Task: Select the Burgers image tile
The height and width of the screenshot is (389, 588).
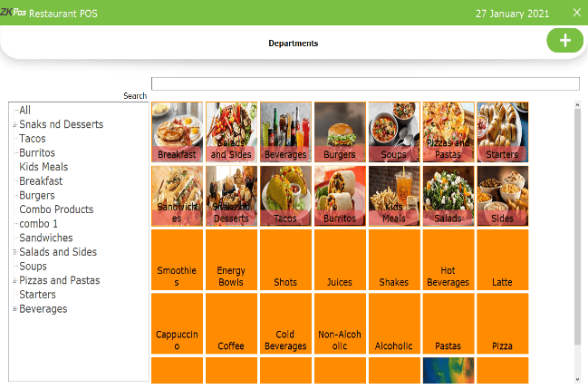Action: [x=340, y=131]
